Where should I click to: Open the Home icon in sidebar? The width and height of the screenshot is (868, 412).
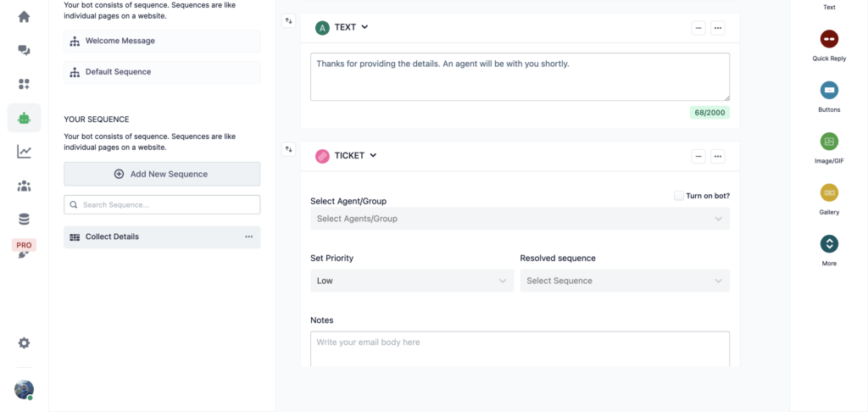point(24,17)
